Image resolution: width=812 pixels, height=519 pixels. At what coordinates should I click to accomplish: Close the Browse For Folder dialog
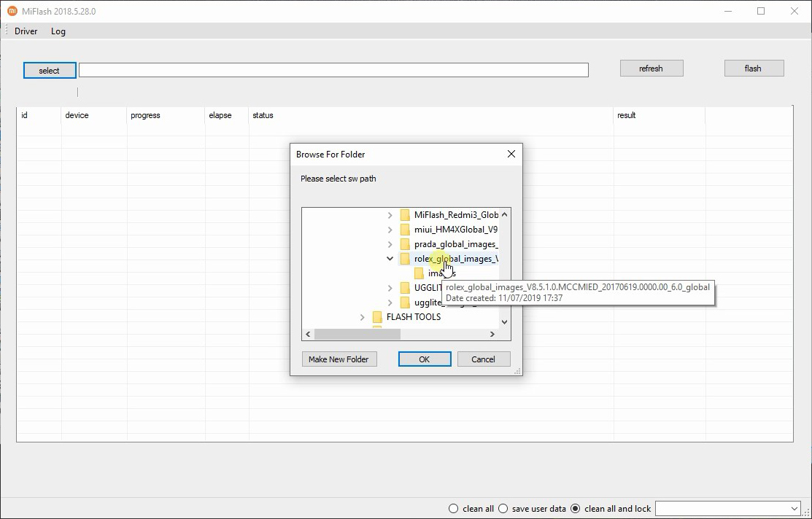pos(511,155)
